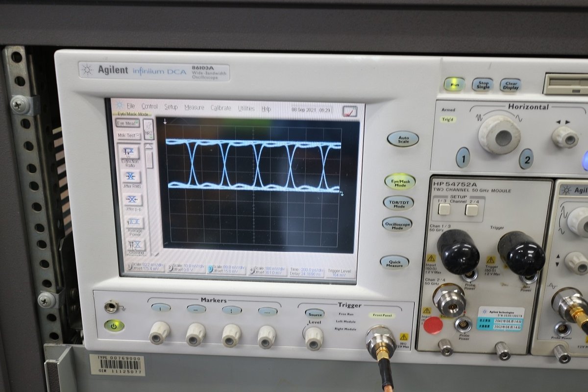Click the Jitter RMS measurement icon
The image size is (588, 392).
[x=130, y=176]
